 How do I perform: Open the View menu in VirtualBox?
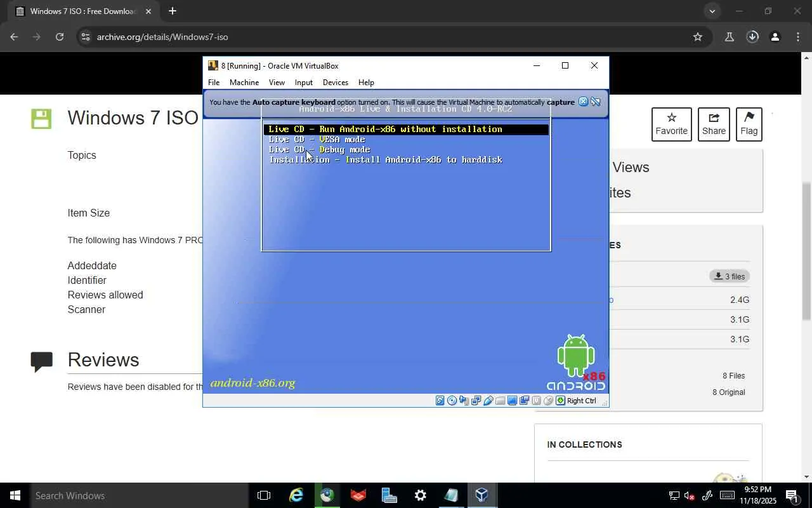277,83
